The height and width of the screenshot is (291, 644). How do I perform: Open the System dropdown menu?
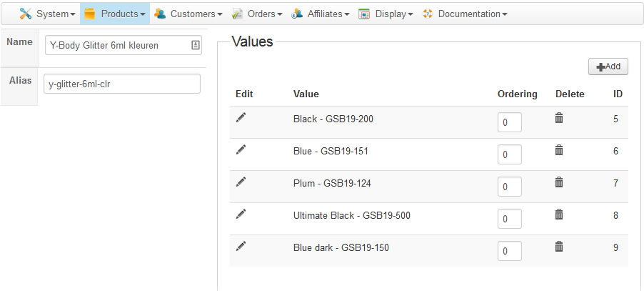click(x=47, y=14)
